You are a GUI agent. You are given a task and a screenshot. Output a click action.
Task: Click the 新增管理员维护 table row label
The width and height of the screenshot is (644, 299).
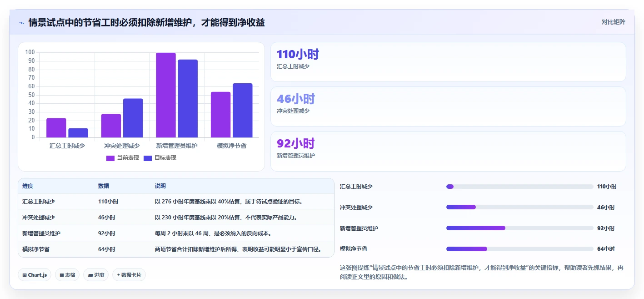[41, 233]
